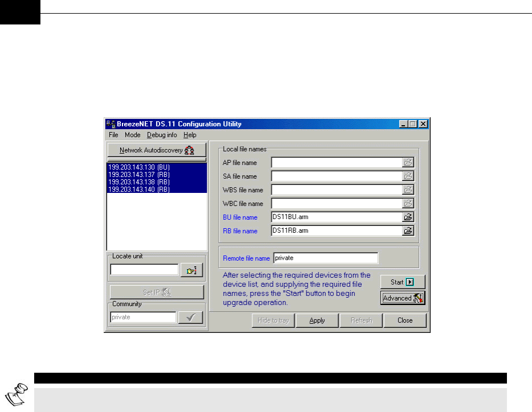Click the Apply button
Screen dimensions: 532x412
pyautogui.click(x=317, y=320)
